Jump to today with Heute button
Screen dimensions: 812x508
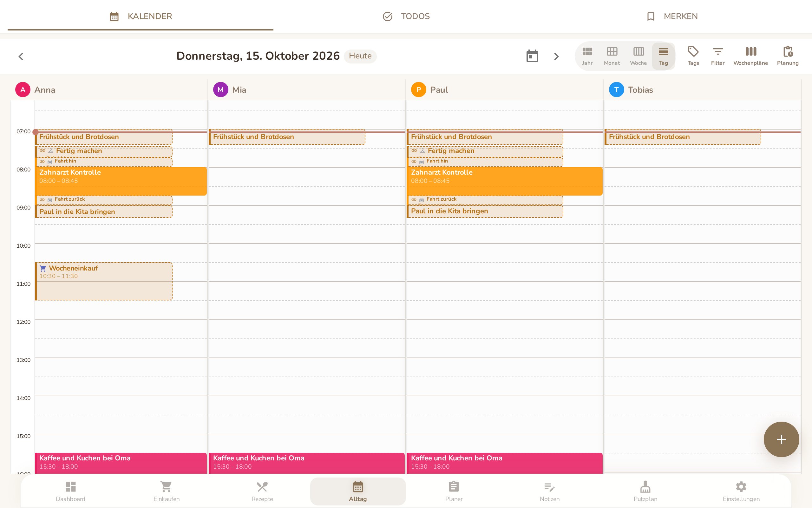point(360,56)
